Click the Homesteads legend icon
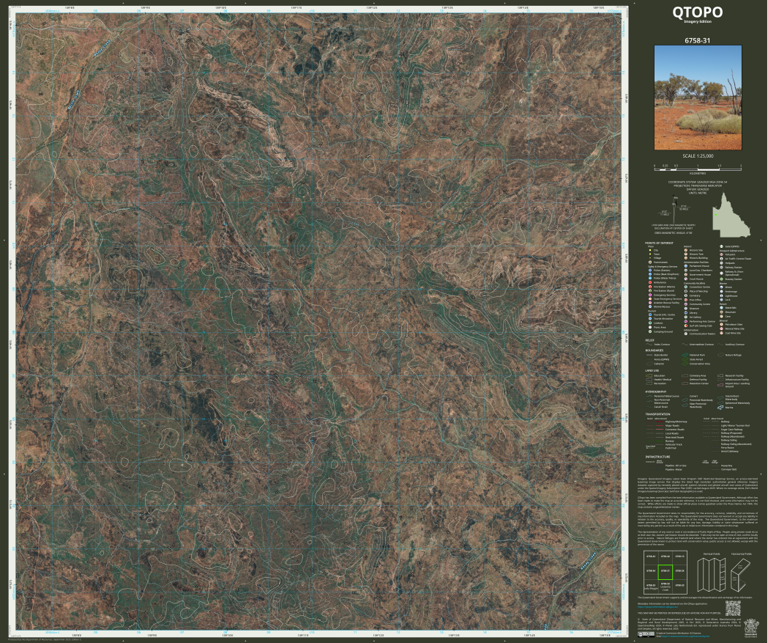768x643 pixels. (x=650, y=262)
